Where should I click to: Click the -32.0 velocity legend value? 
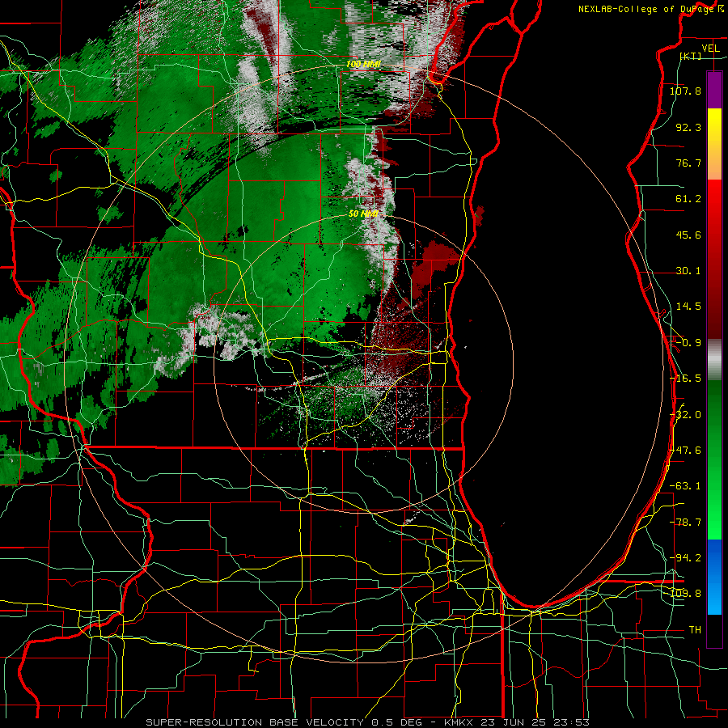[685, 415]
